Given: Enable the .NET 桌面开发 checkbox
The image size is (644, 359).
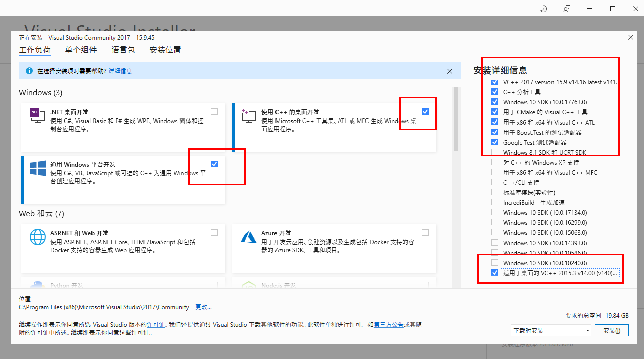Looking at the screenshot, I should 214,111.
